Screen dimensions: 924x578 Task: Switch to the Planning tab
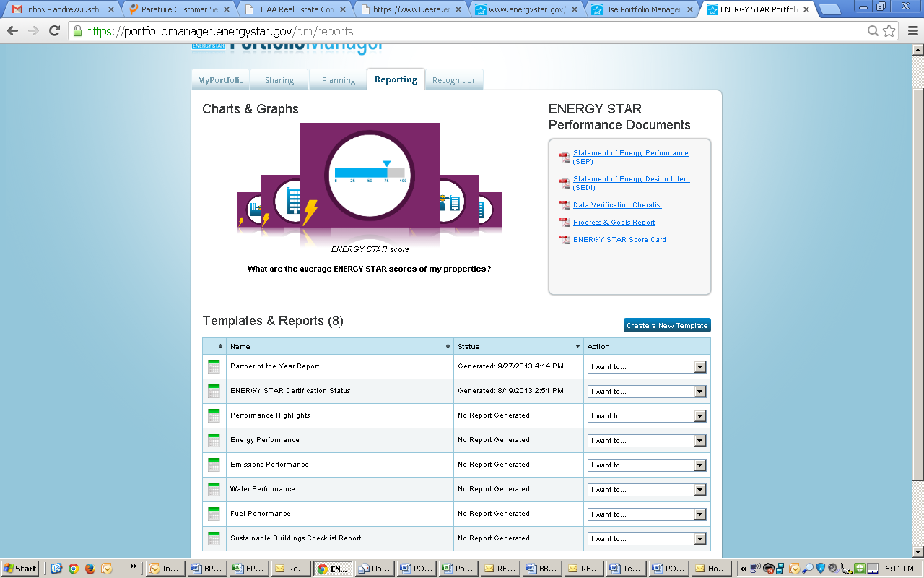coord(339,80)
